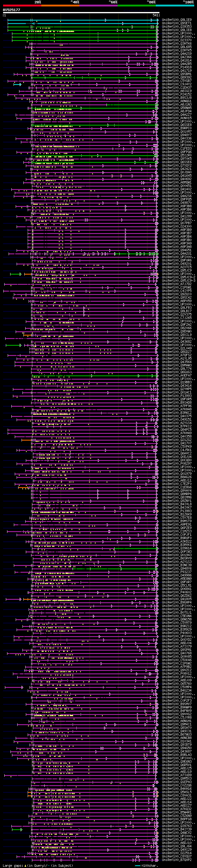Select hit label UniRef100_Q40336
This screenshot has width=197, height=868.
tap(177, 139)
